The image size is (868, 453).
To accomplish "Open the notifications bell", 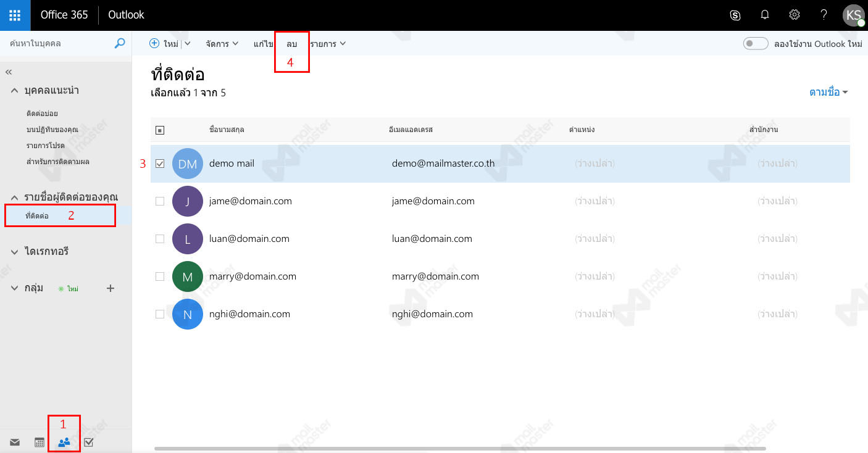I will 765,15.
